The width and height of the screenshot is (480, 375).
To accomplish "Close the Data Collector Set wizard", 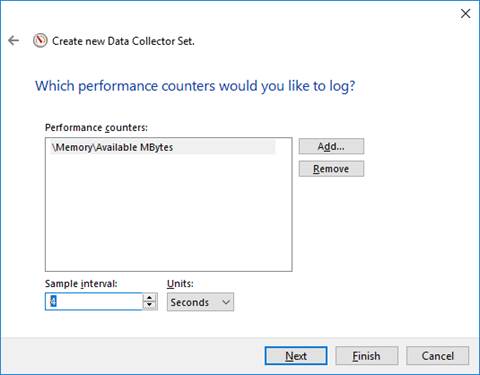I will [x=465, y=14].
